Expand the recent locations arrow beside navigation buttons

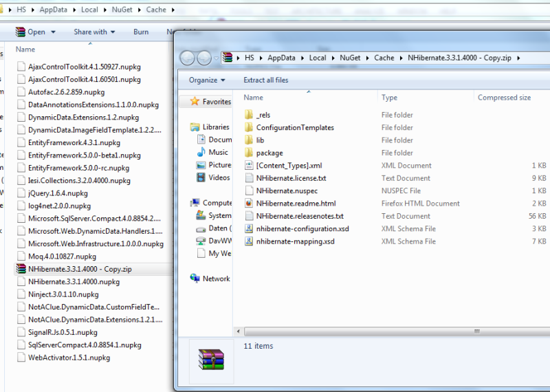coord(217,58)
